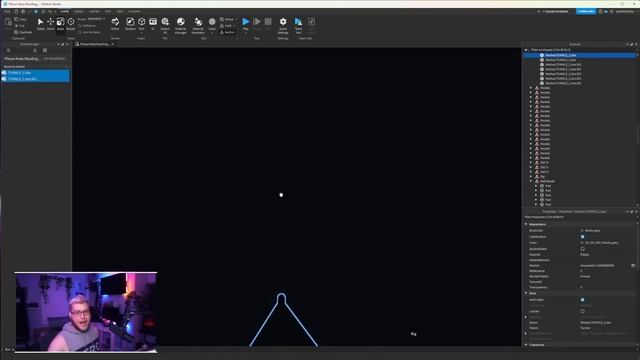Open the Terrain Editor
The image size is (640, 360).
(115, 24)
